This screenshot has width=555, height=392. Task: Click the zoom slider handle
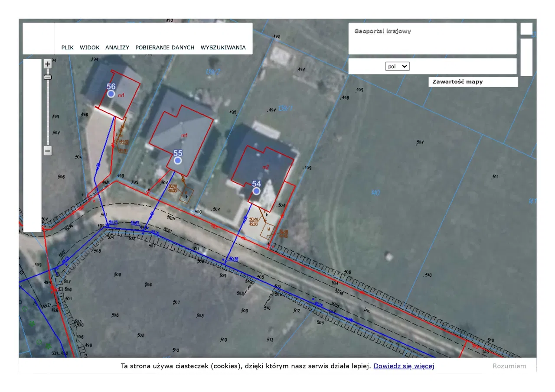(48, 77)
